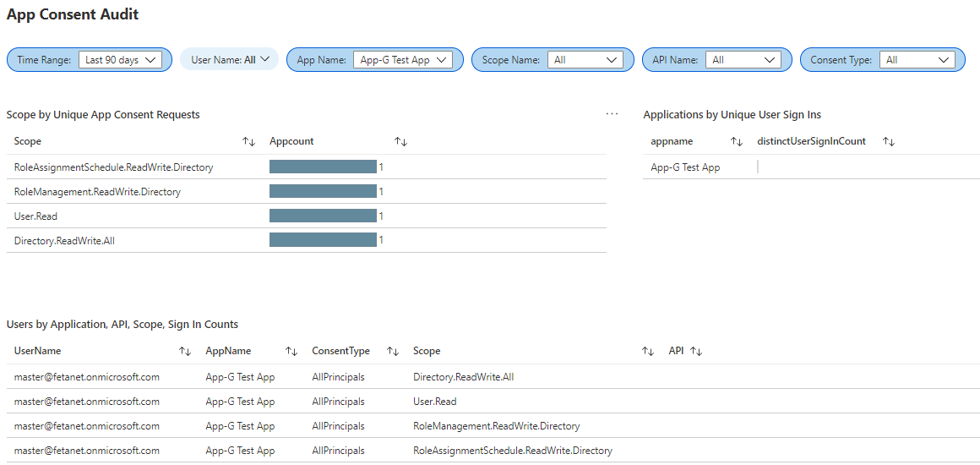
Task: Click master@fetanet user in Directory.ReadWrite.All row
Action: click(87, 377)
